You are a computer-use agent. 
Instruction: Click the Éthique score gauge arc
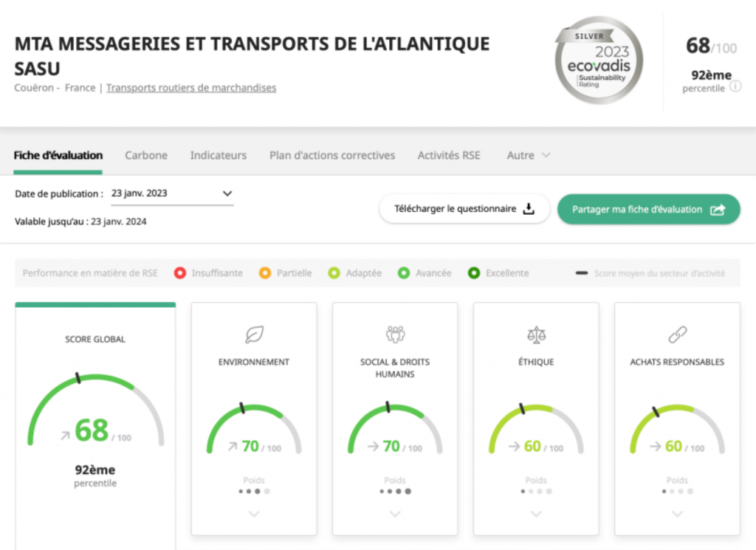pos(536,428)
